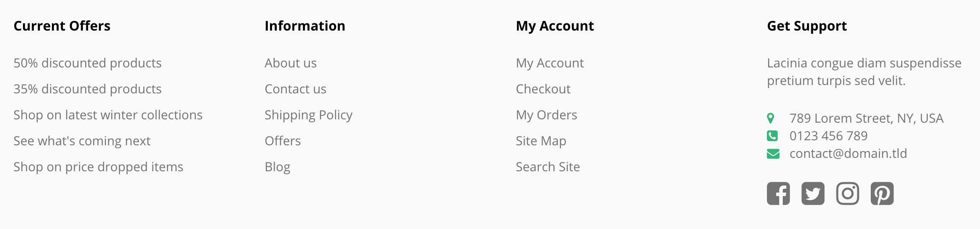Click the green map pin icon

(x=771, y=118)
